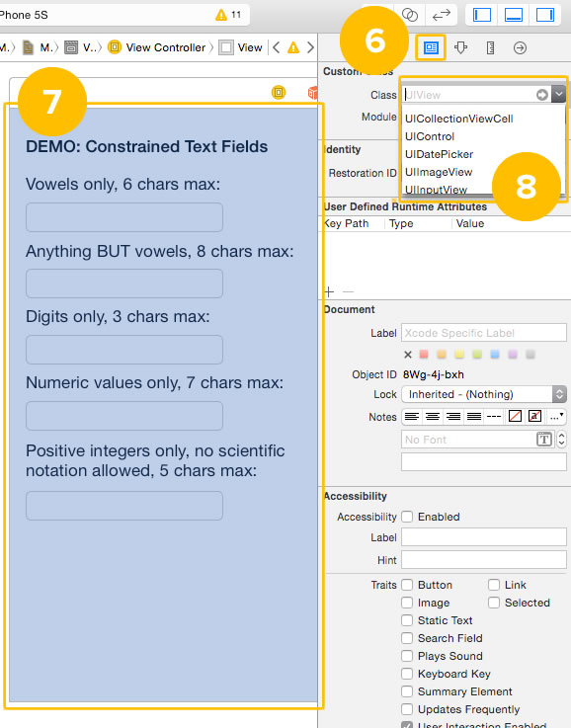Enable the Accessibility Enabled checkbox
The width and height of the screenshot is (571, 728).
407,517
